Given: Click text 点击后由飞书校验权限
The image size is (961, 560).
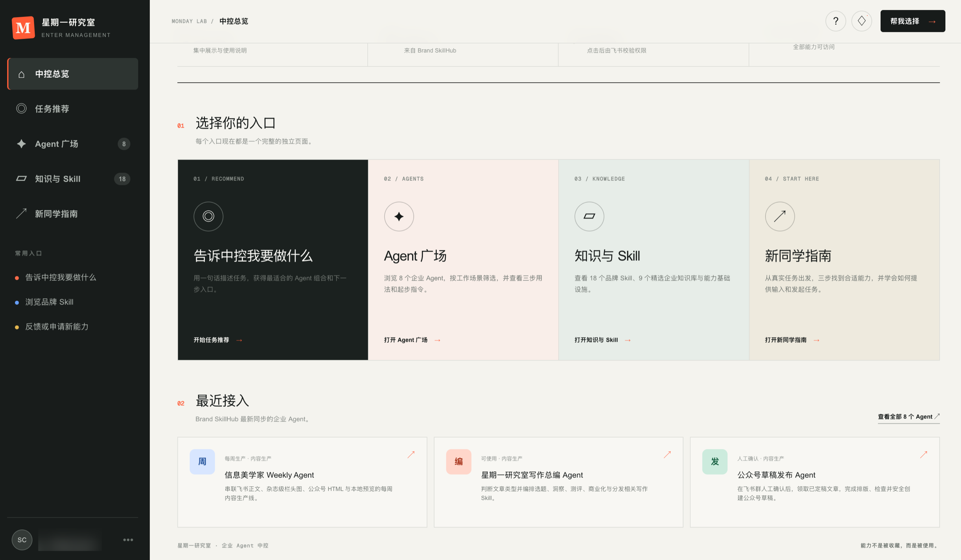Looking at the screenshot, I should [617, 50].
